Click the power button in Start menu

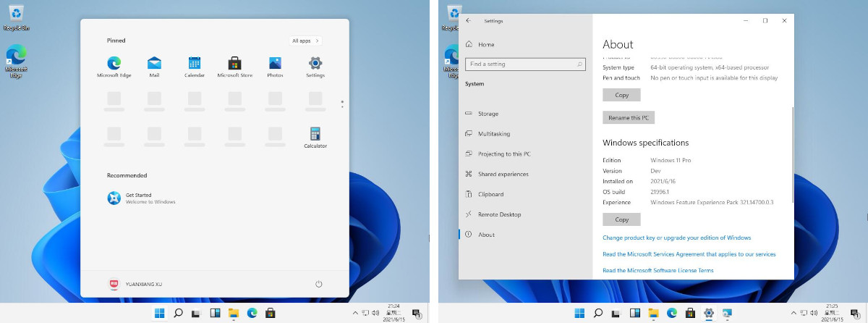(x=318, y=284)
